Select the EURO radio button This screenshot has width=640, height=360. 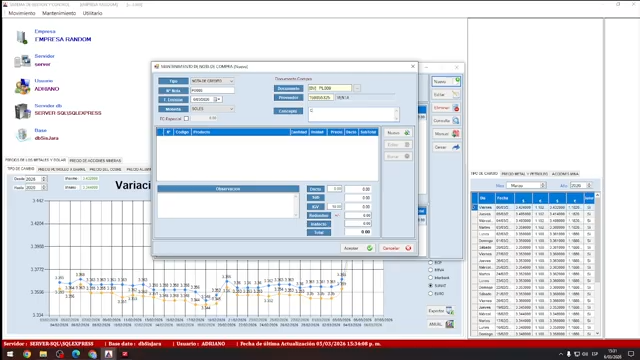tap(430, 293)
